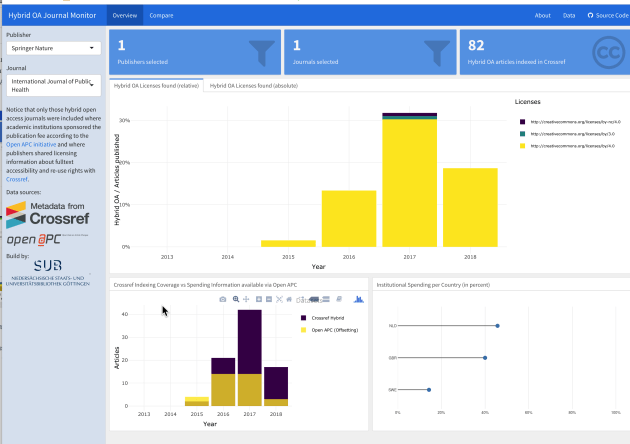The height and width of the screenshot is (444, 630).
Task: Open the Source Code link
Action: coord(607,16)
